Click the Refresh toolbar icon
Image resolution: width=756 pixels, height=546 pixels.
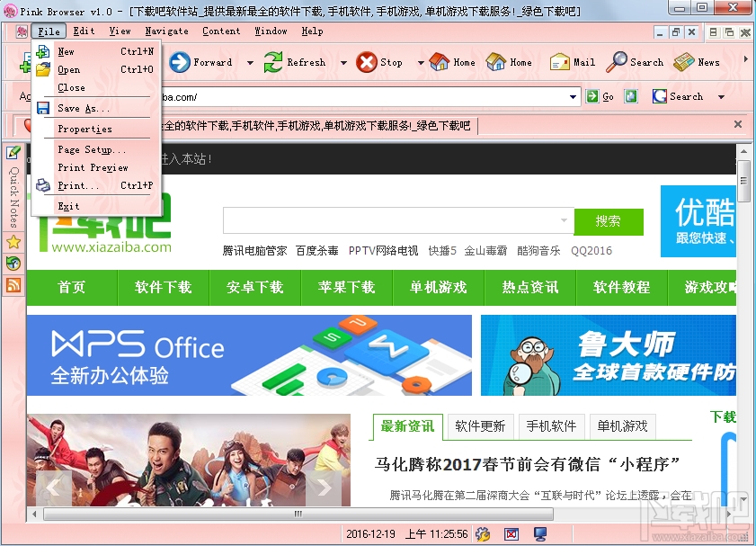(273, 62)
